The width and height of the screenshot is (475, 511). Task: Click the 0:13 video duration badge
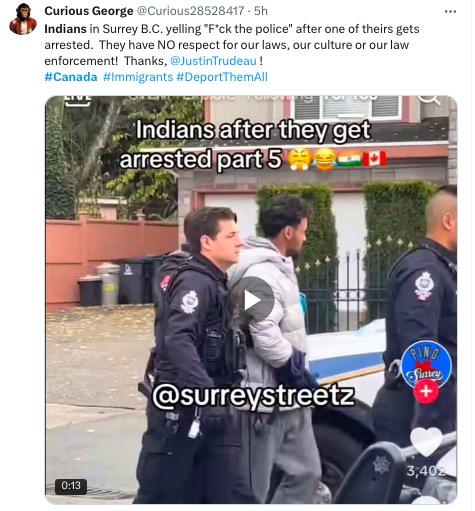[x=71, y=486]
